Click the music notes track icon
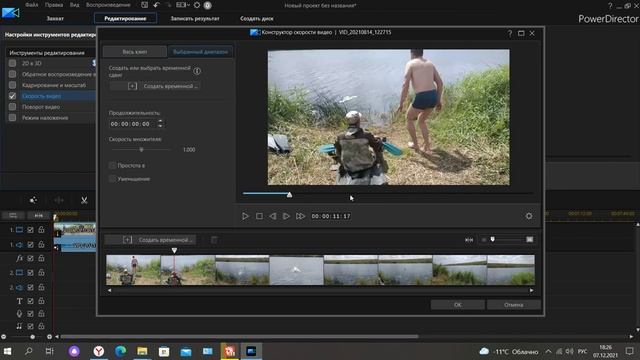Image resolution: width=640 pixels, height=360 pixels. [x=19, y=326]
